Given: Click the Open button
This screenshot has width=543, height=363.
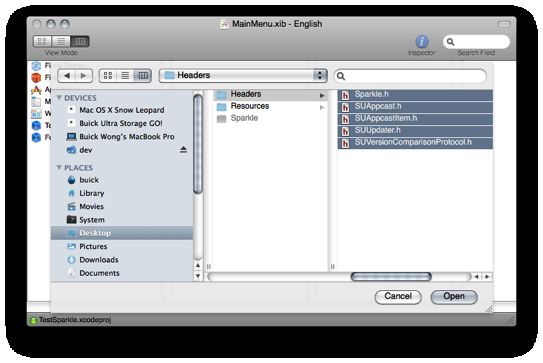Looking at the screenshot, I should point(454,296).
